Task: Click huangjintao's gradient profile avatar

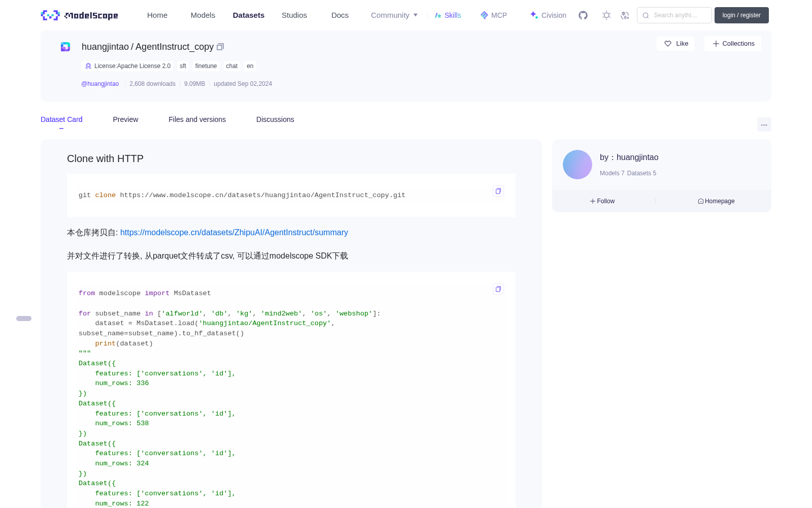Action: click(x=578, y=165)
